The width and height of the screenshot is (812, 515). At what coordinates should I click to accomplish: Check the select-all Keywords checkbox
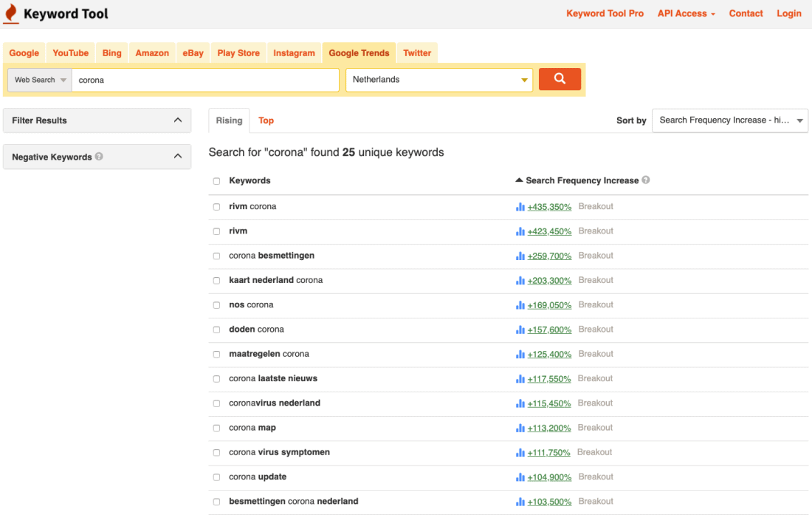point(216,181)
